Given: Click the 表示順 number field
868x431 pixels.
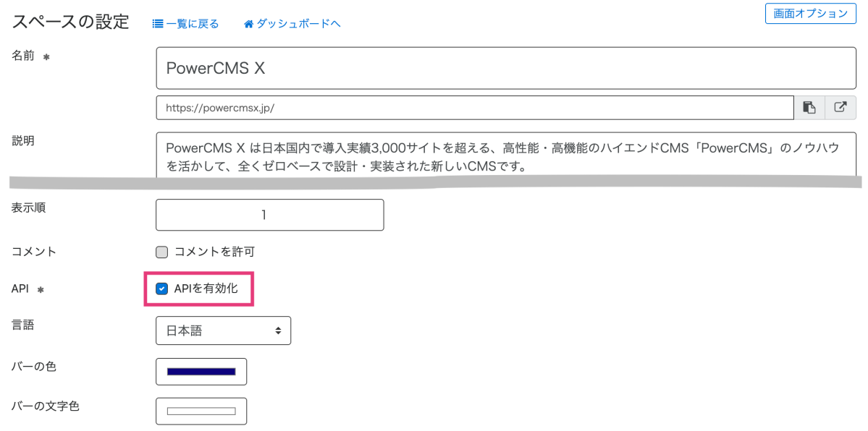Looking at the screenshot, I should pos(270,215).
